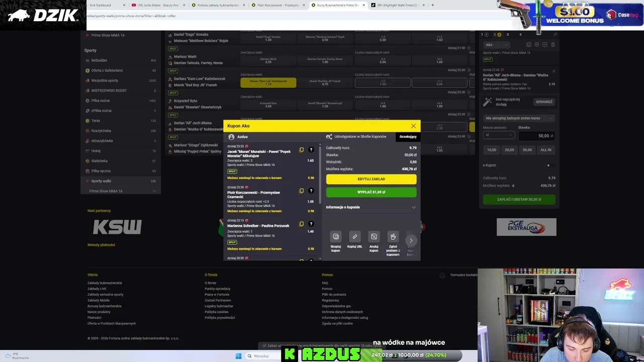The height and width of the screenshot is (362, 644).
Task: Click the betslip trash icon
Action: click(x=553, y=45)
